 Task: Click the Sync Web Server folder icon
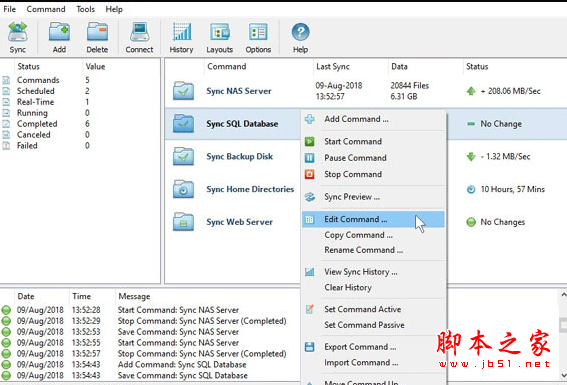point(183,222)
